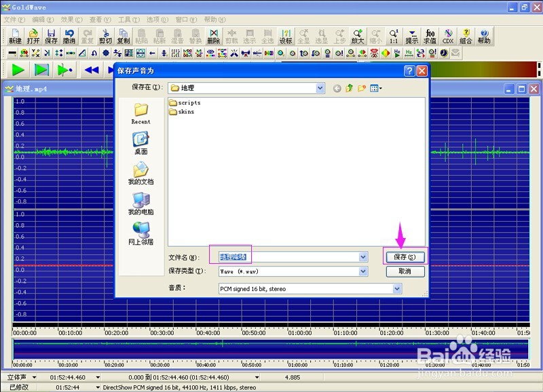The image size is (543, 392).
Task: Expand the 01:52:44.460 length dropdown in status bar
Action: click(98, 377)
